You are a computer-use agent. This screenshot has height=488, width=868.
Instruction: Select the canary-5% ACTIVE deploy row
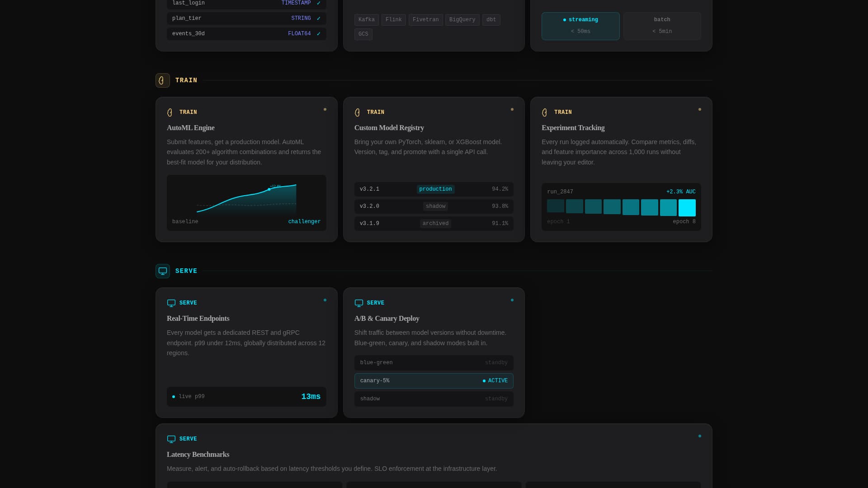tap(434, 381)
